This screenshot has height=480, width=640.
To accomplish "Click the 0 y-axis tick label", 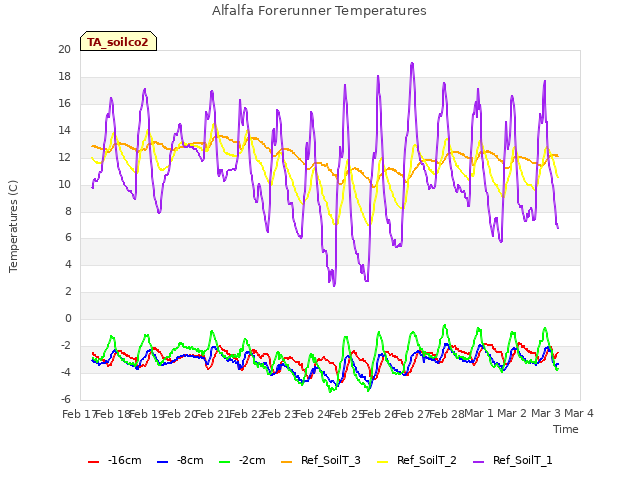I will pos(68,318).
